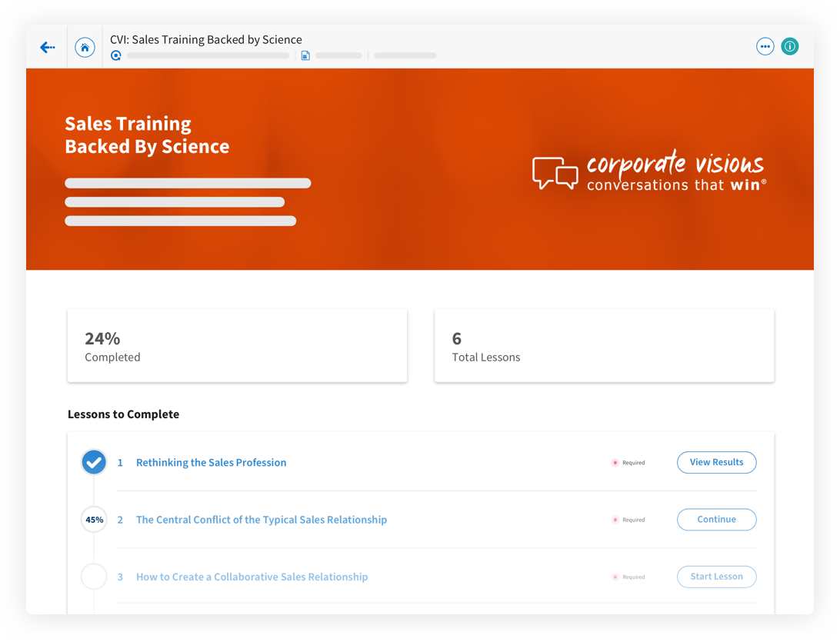Open The Central Conflict lesson link
The height and width of the screenshot is (642, 840).
(x=262, y=520)
